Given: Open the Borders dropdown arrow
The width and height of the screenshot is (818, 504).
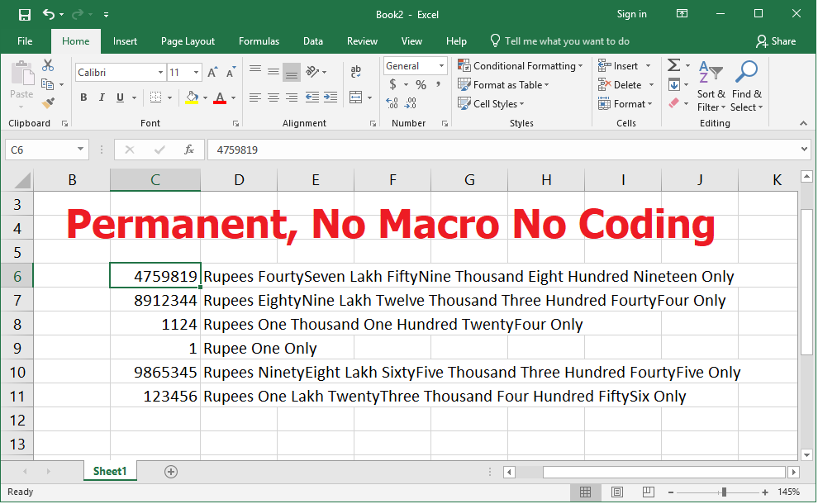Looking at the screenshot, I should point(171,97).
